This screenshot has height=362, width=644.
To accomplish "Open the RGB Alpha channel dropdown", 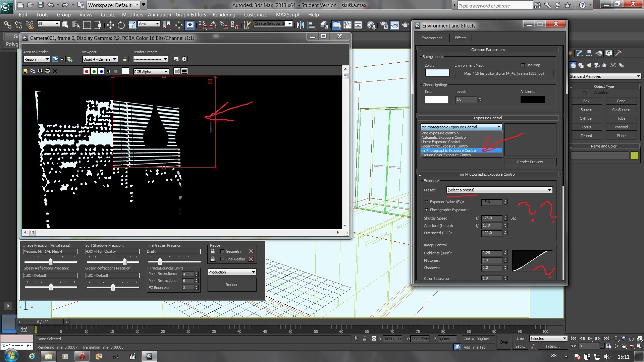I will [151, 72].
